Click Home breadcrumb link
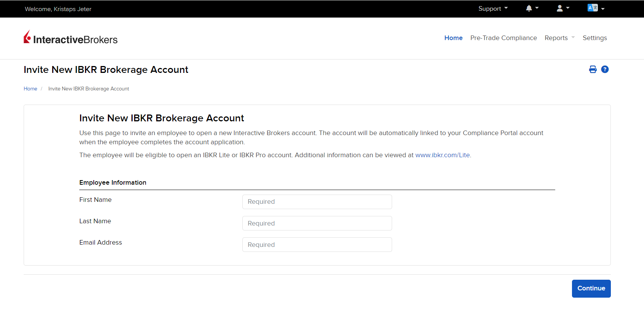 point(30,89)
